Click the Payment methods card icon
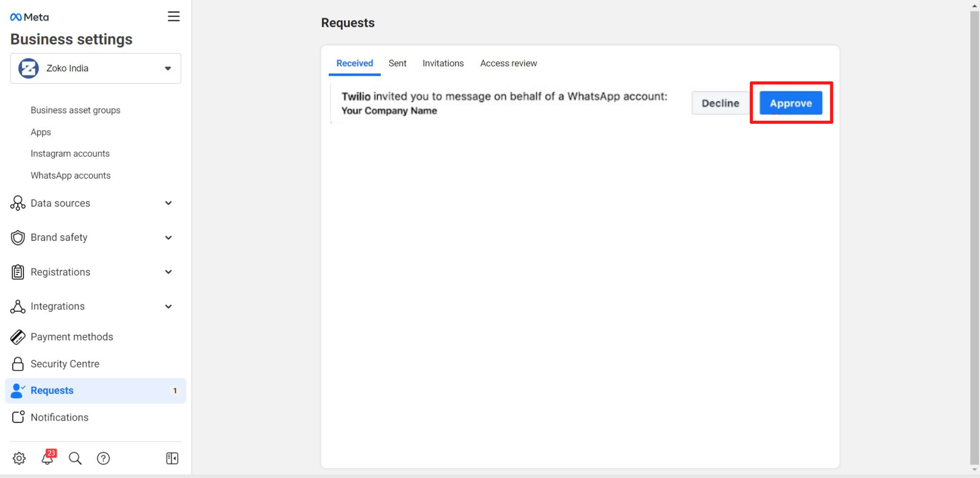 pos(18,337)
